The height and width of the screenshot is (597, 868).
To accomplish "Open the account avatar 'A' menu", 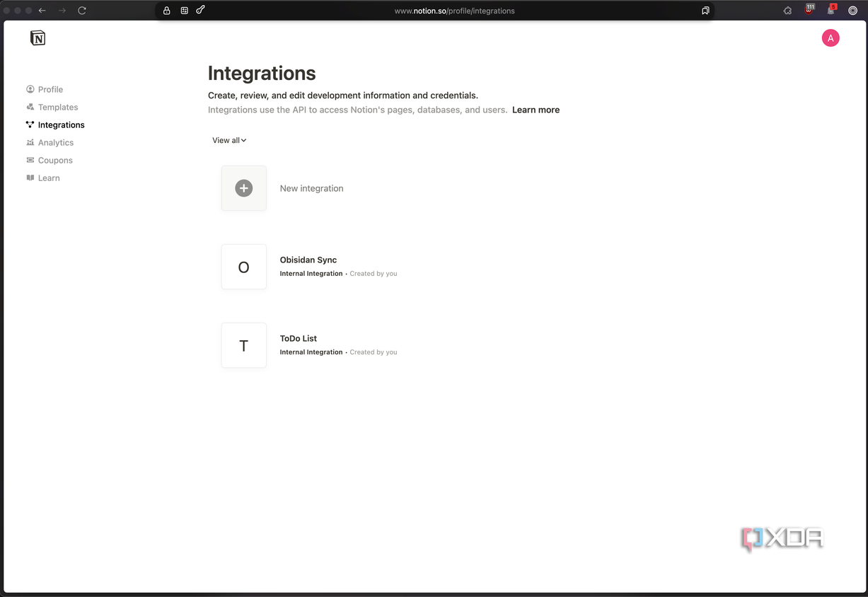I will [x=831, y=38].
